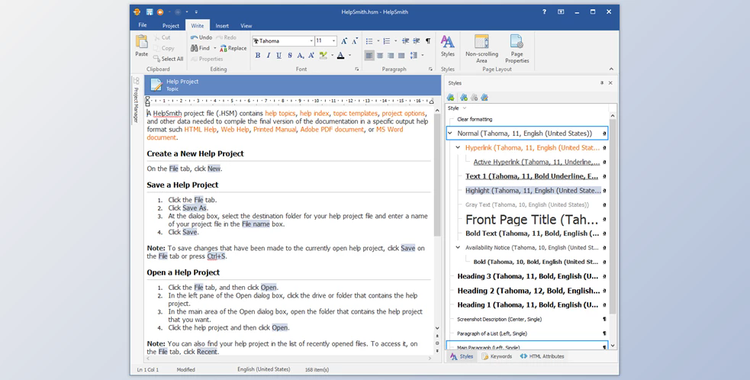Screen dimensions: 750x380
Task: Apply font color A
Action: point(341,56)
